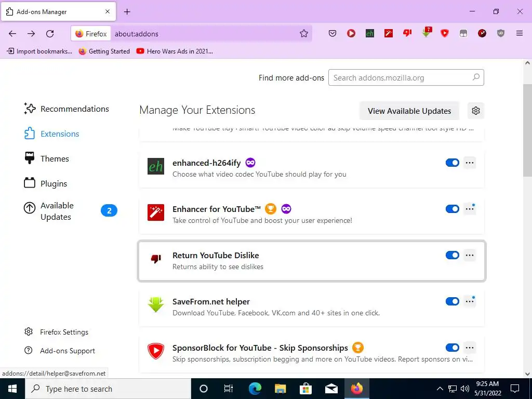Open SponsorBlock shield toolbar icon

coord(445,33)
